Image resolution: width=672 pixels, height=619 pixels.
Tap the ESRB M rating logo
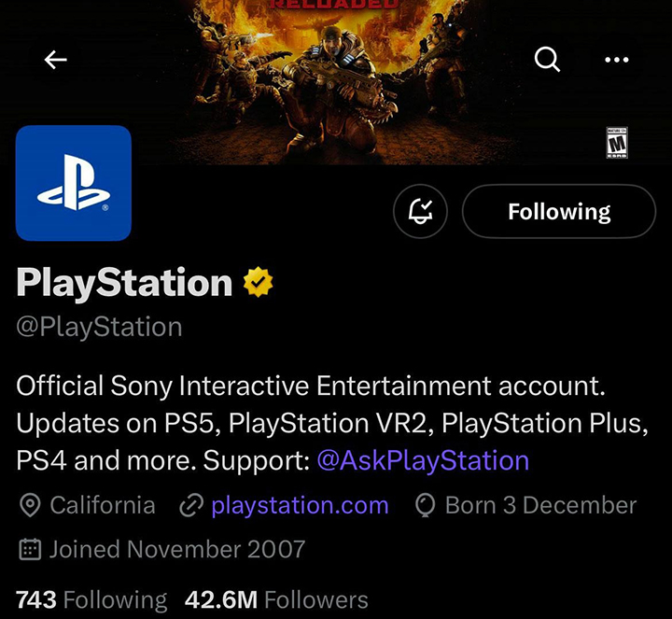pos(617,143)
